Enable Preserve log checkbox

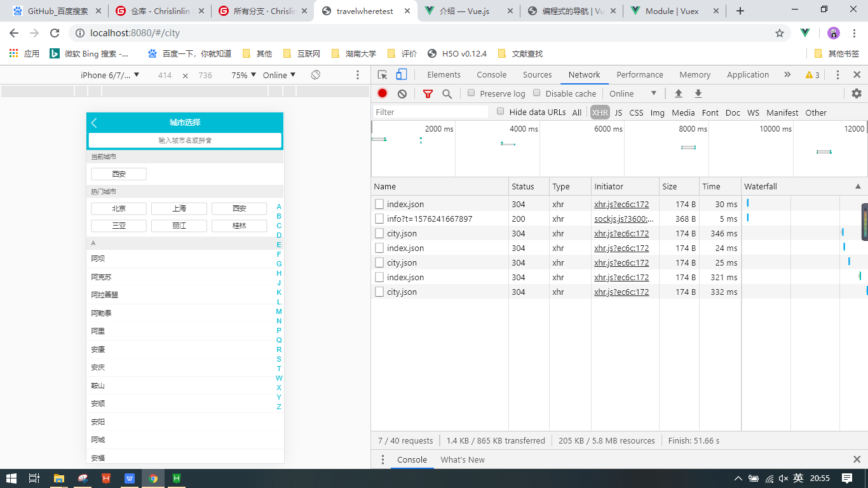click(x=471, y=93)
